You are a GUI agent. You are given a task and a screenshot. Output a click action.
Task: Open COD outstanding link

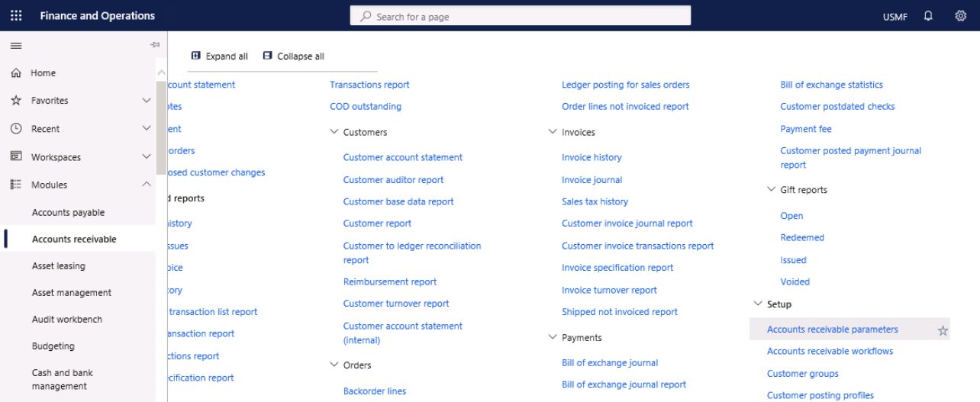tap(366, 107)
